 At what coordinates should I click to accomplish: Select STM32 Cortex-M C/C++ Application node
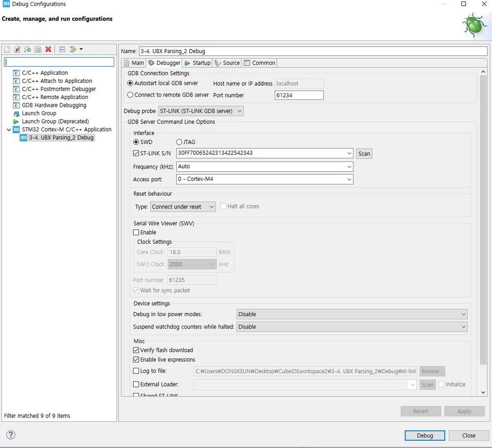pos(66,129)
